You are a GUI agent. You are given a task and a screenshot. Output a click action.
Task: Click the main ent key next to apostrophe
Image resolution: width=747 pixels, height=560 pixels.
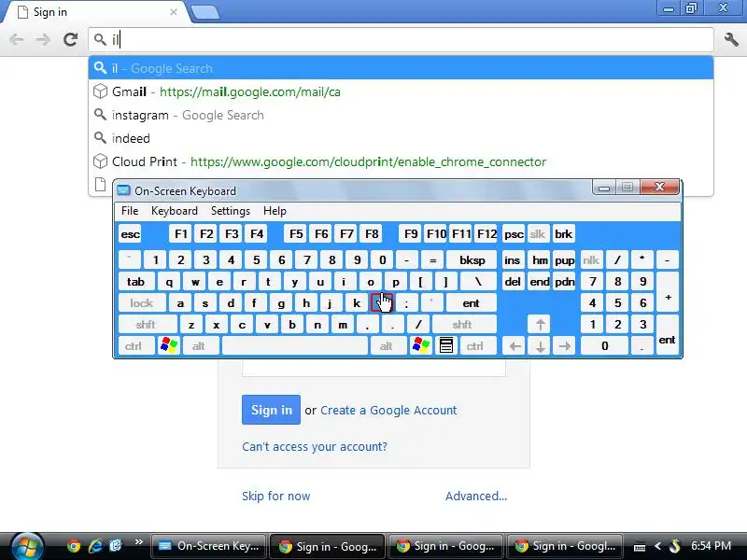[472, 302]
